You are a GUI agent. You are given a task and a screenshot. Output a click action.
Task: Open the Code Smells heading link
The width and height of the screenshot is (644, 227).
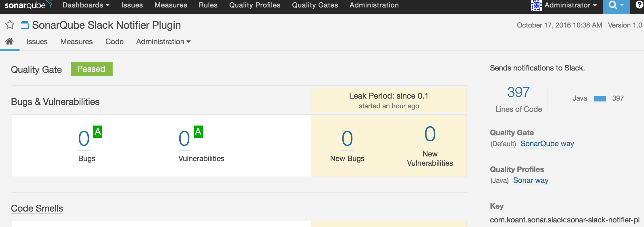click(x=37, y=208)
